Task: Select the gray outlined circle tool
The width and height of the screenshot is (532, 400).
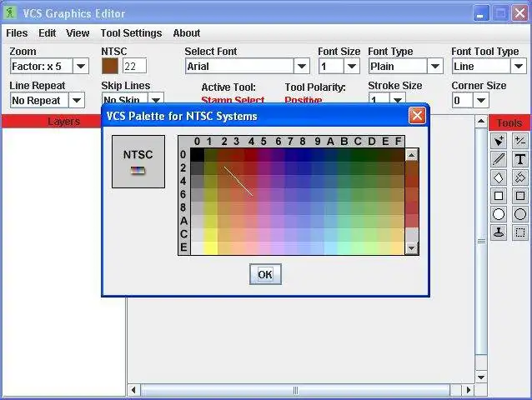Action: [520, 214]
